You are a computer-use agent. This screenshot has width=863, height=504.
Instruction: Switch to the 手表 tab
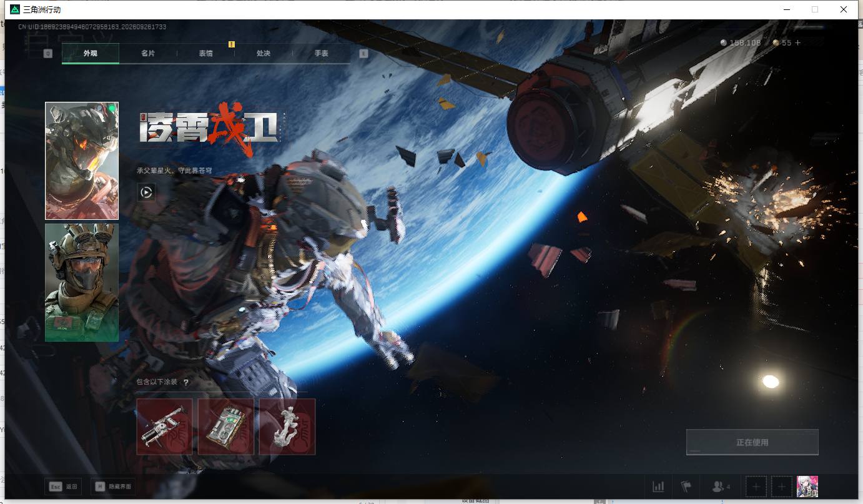pos(321,54)
